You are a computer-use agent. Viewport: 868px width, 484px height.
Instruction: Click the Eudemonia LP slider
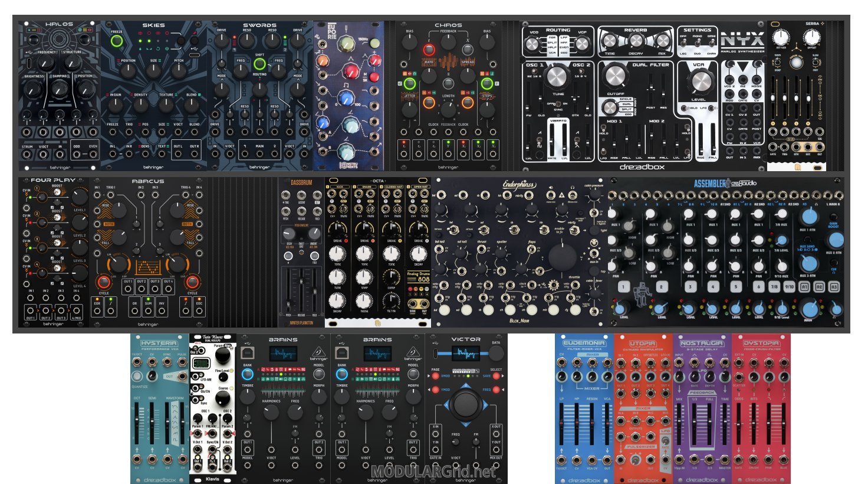click(562, 424)
